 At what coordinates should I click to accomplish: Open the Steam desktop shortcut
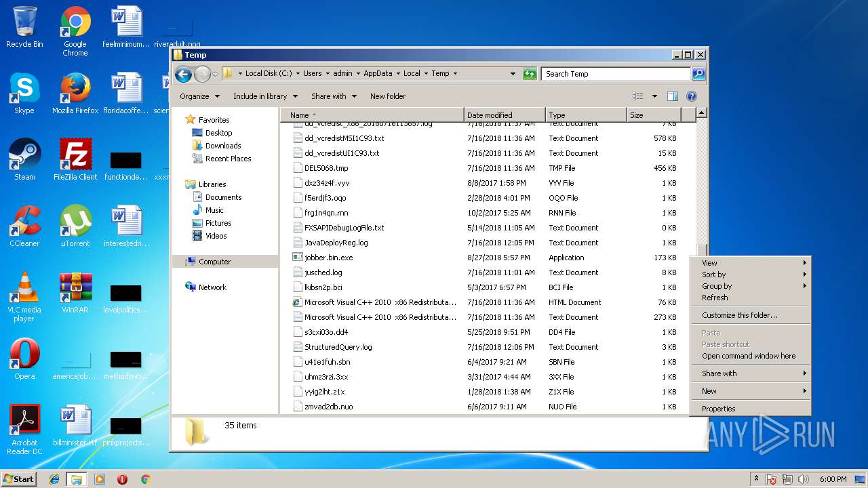click(x=24, y=160)
